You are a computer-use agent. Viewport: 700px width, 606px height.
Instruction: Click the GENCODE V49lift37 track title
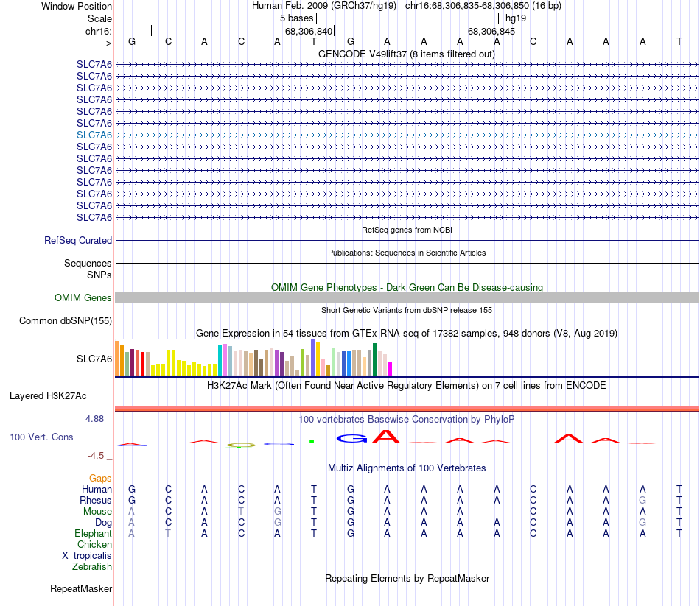click(x=406, y=54)
